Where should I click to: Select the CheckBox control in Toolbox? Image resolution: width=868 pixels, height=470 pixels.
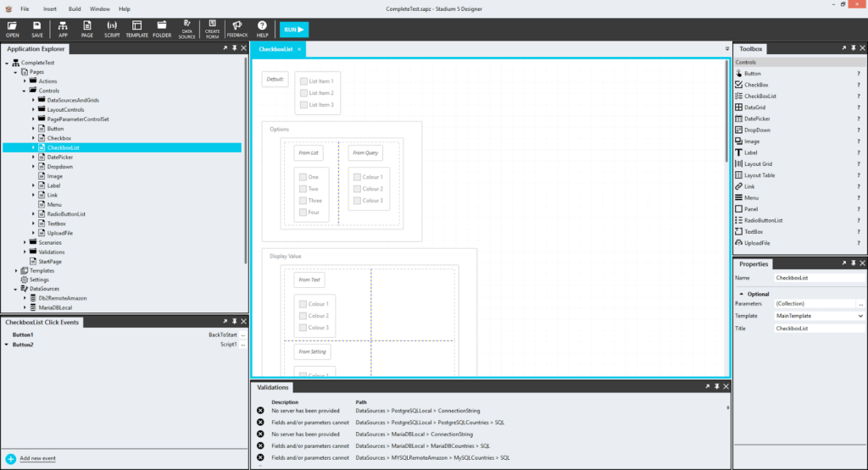tap(755, 85)
